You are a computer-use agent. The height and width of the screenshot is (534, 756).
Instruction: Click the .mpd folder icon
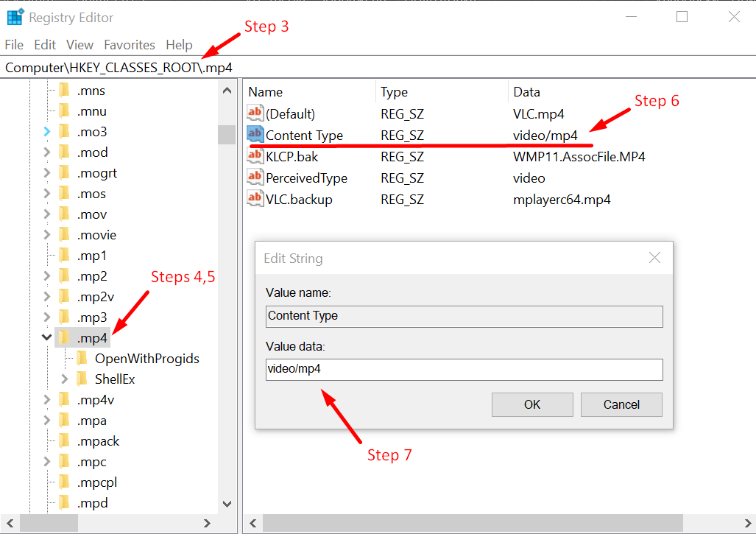[x=64, y=502]
